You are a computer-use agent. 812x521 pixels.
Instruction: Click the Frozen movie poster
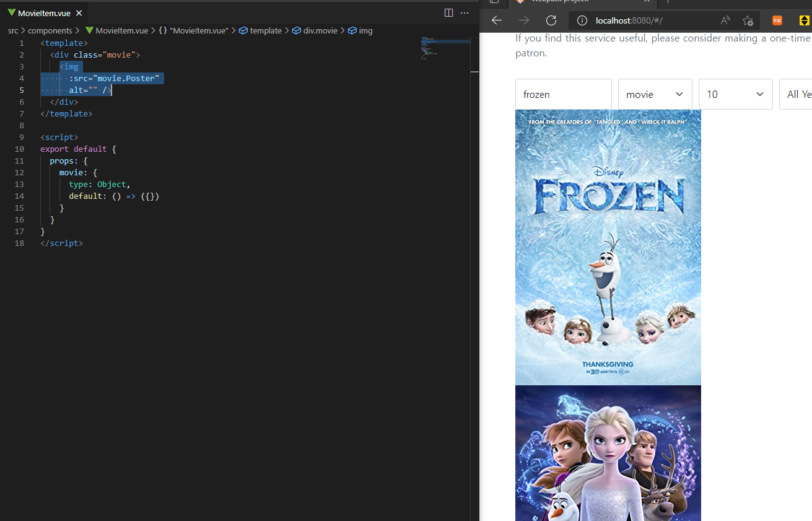pos(608,247)
